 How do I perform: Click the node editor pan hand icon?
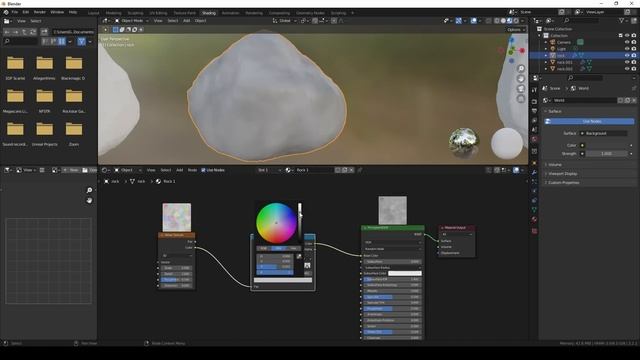click(89, 200)
